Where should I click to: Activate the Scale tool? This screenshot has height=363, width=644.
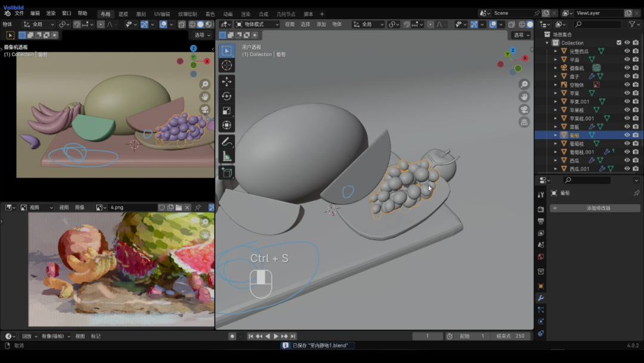coord(227,110)
